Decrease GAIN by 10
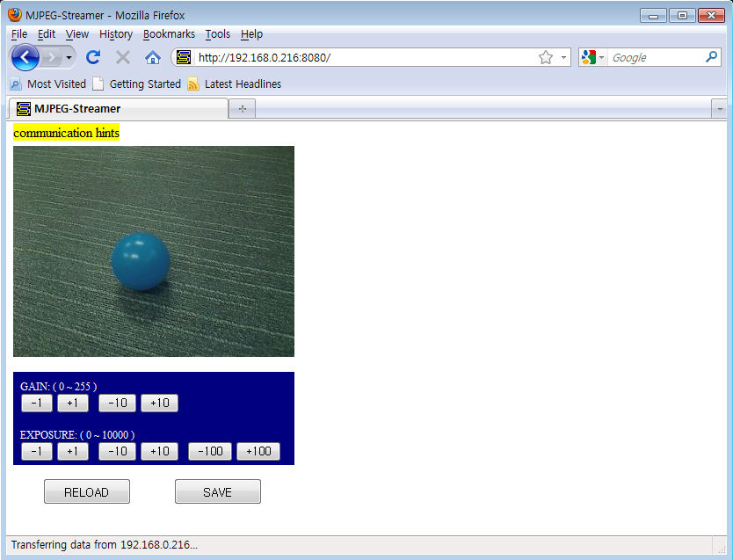Image resolution: width=733 pixels, height=560 pixels. (118, 403)
